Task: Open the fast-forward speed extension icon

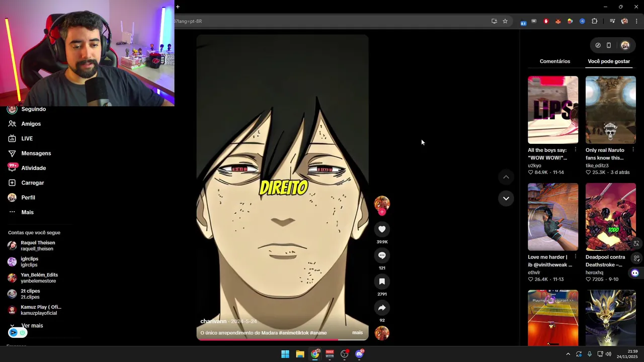Action: (x=534, y=21)
